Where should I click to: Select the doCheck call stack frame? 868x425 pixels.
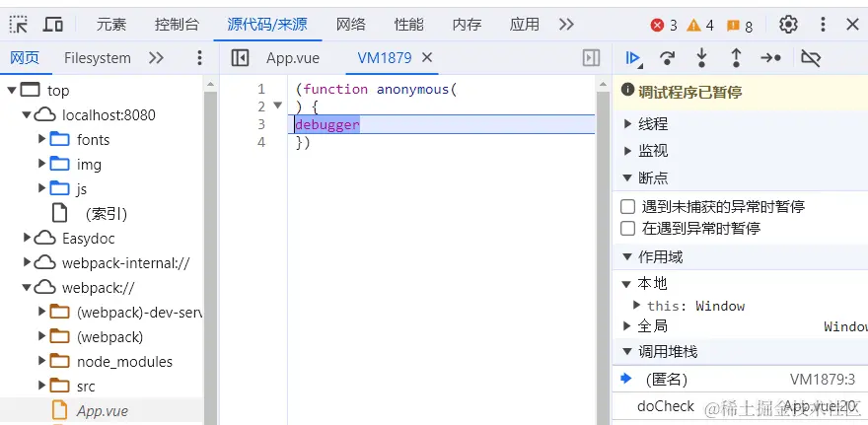coord(740,406)
